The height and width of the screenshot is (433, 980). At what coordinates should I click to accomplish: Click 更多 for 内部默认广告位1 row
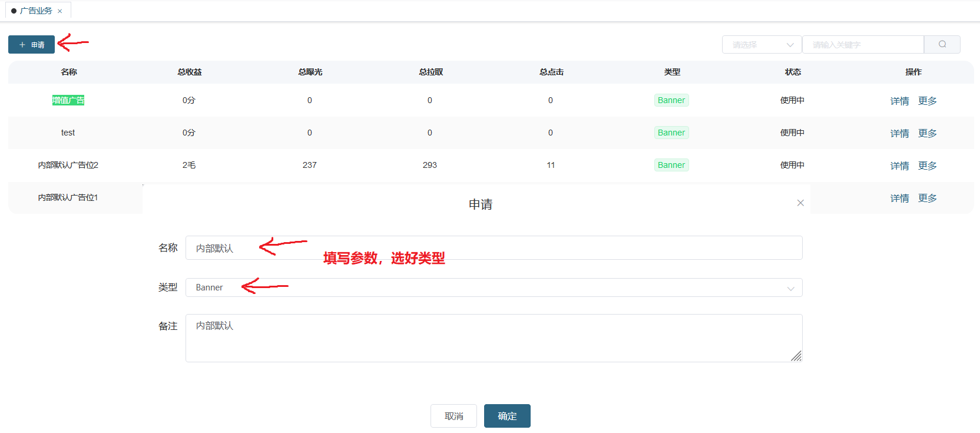click(927, 198)
